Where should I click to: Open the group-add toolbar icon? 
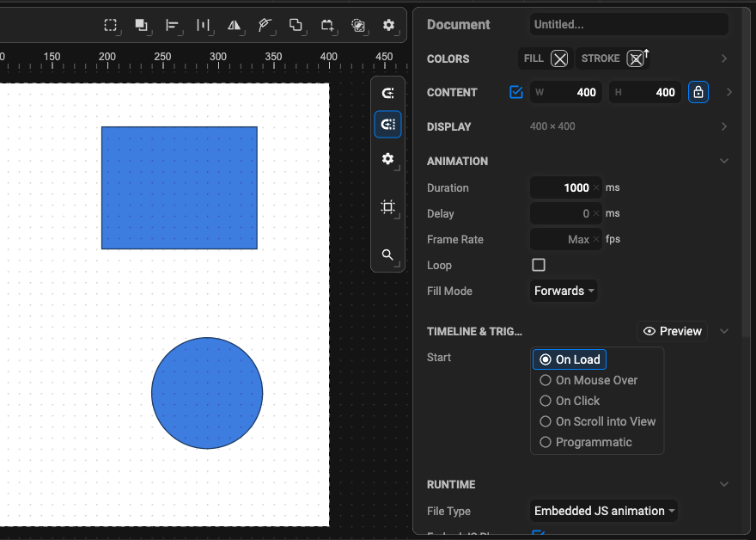coord(327,25)
